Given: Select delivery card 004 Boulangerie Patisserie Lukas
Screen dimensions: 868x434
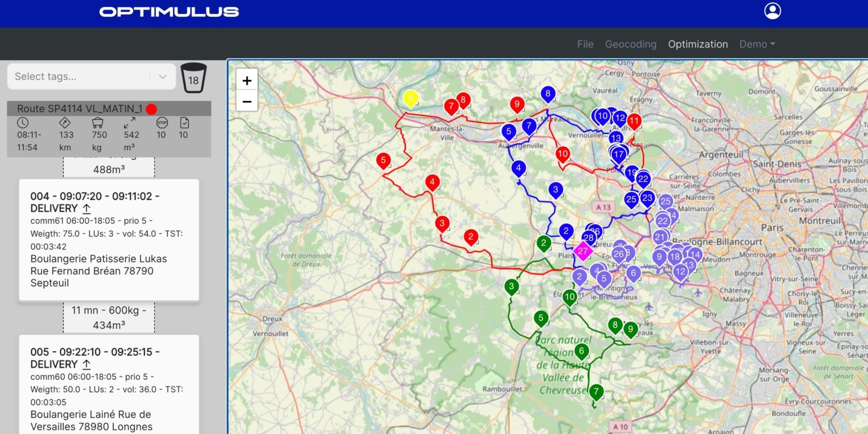Looking at the screenshot, I should 109,240.
